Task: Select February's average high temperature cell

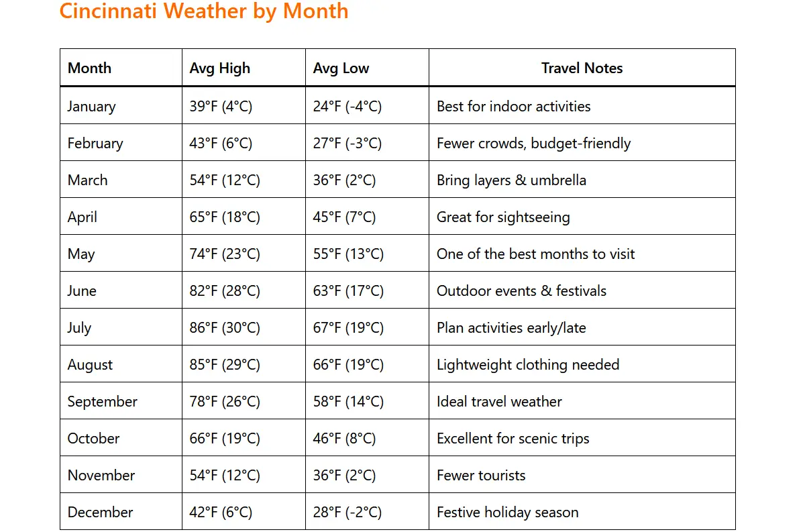Action: coord(221,143)
